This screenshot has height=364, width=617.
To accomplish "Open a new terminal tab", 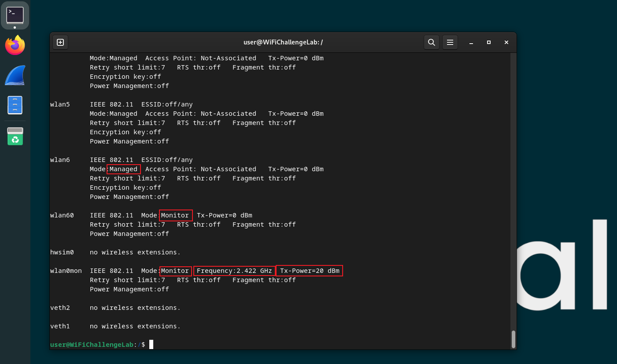I will (x=60, y=42).
